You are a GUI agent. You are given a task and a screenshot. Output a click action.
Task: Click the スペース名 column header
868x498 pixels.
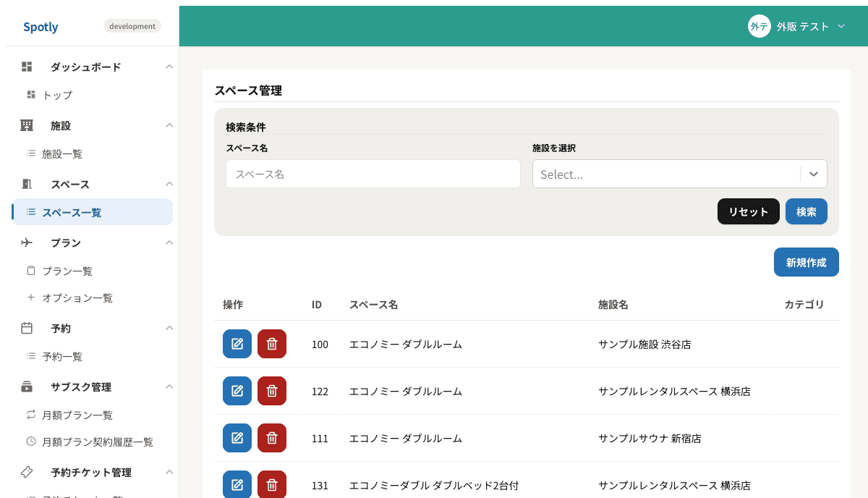click(373, 305)
